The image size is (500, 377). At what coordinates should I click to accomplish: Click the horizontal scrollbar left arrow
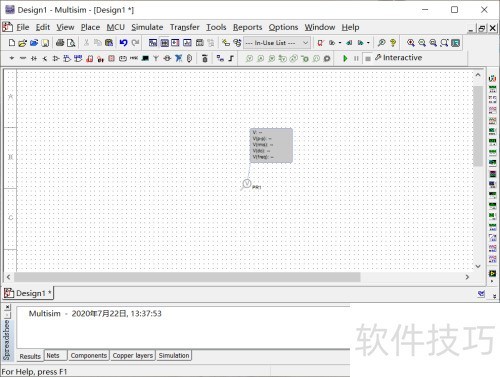tap(8, 277)
